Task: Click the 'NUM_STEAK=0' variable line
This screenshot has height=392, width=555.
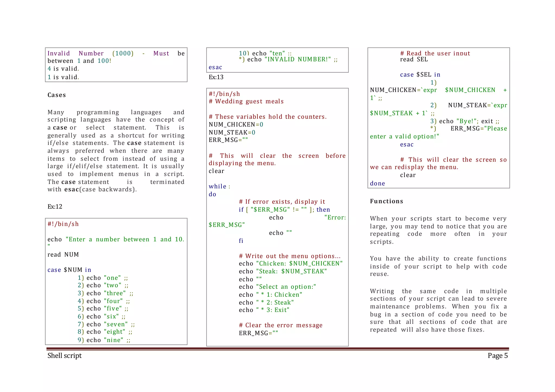Action: click(x=232, y=132)
